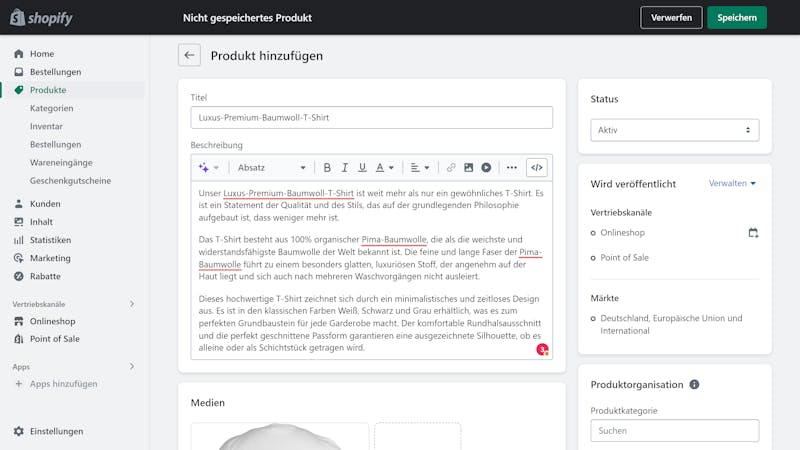Open Inhalt in the sidebar
800x450 pixels.
pos(41,222)
